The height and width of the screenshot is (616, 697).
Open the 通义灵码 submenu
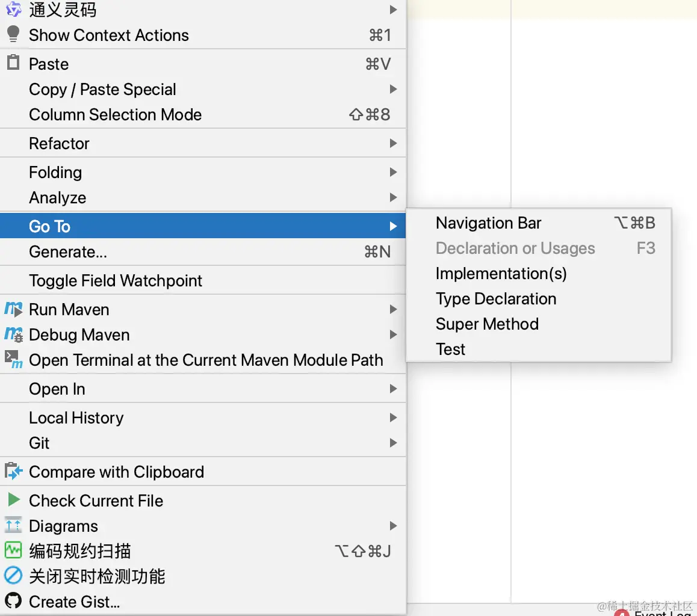point(203,10)
